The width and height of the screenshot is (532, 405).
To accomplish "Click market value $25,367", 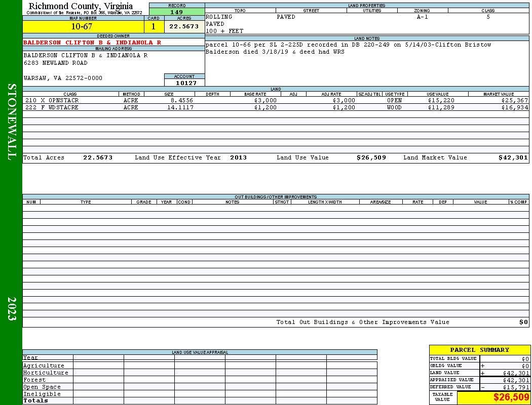I will tap(515, 100).
